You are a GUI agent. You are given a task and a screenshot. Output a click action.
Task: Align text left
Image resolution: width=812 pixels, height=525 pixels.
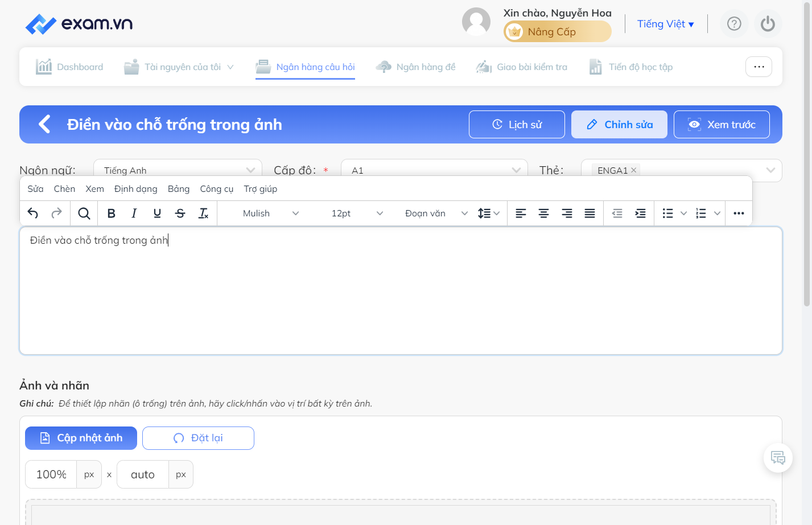point(521,214)
